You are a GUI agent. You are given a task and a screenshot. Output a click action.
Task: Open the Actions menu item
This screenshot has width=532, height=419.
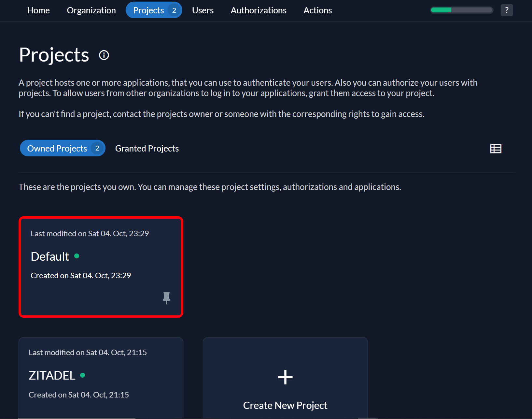point(318,10)
